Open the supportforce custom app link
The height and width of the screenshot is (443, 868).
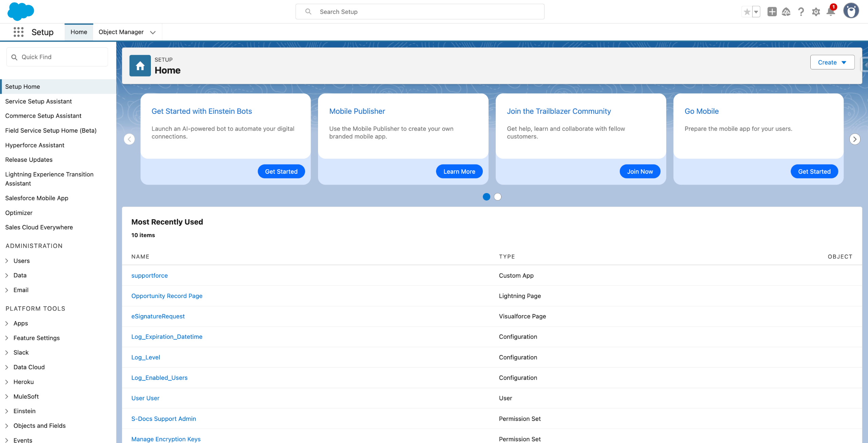pos(150,276)
